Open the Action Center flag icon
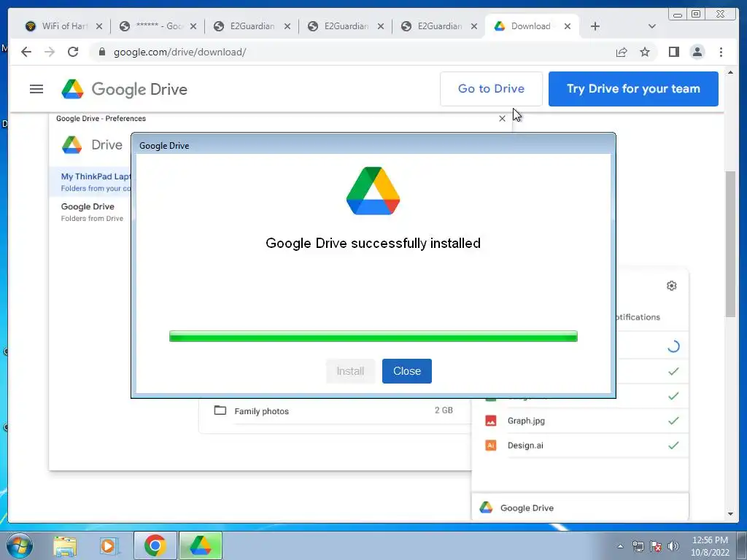 click(656, 546)
